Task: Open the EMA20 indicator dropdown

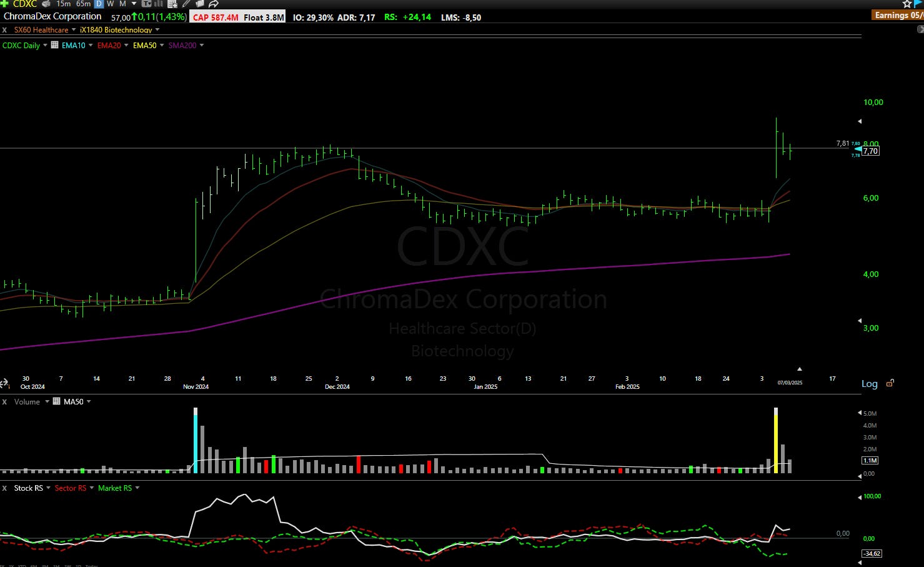Action: [x=126, y=45]
